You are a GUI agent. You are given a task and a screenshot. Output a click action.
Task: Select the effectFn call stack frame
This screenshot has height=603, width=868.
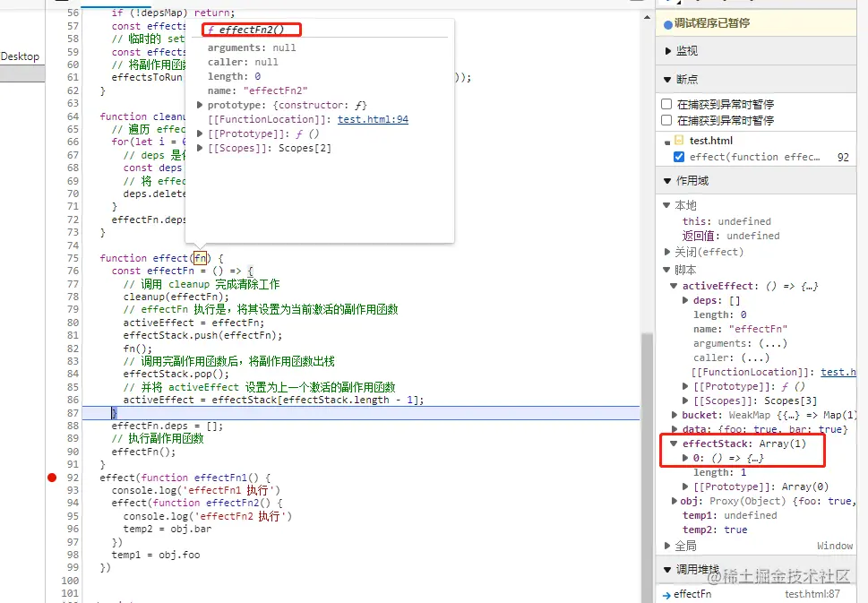(x=756, y=594)
